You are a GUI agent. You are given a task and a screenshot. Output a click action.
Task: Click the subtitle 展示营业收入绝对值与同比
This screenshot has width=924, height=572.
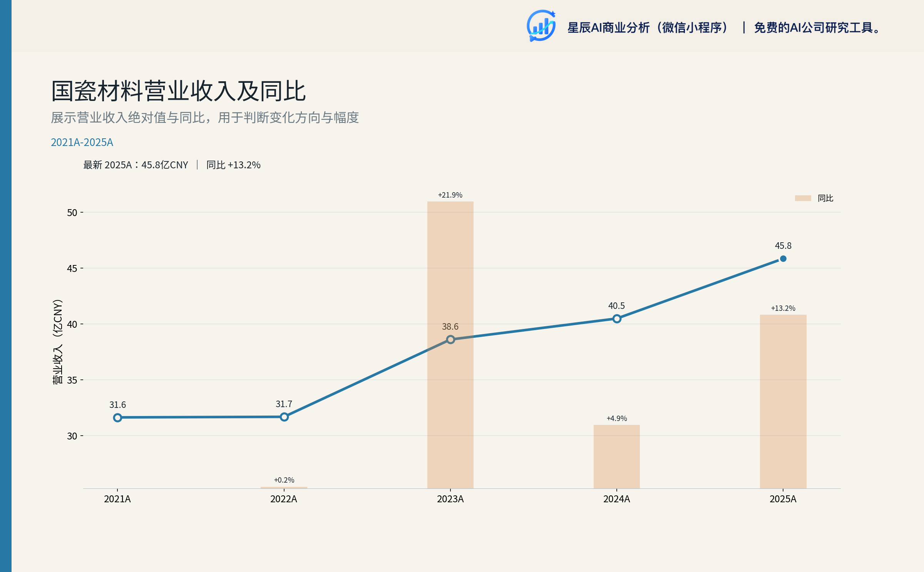pyautogui.click(x=205, y=117)
